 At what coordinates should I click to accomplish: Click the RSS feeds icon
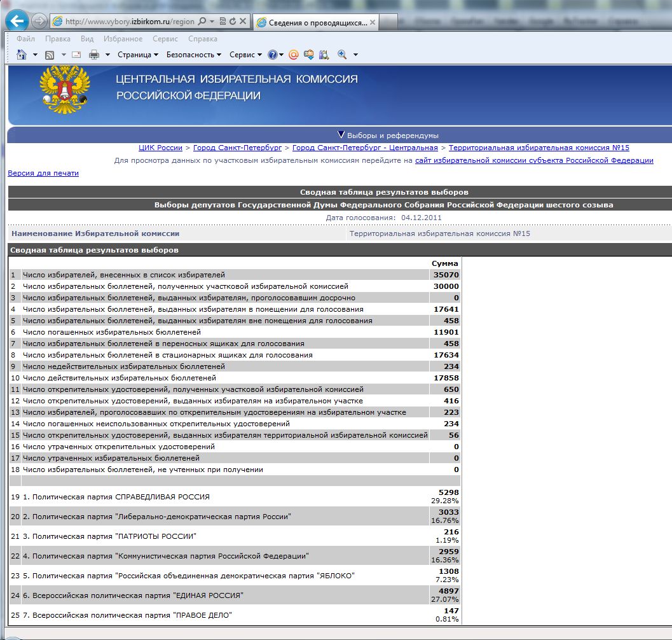pos(49,55)
